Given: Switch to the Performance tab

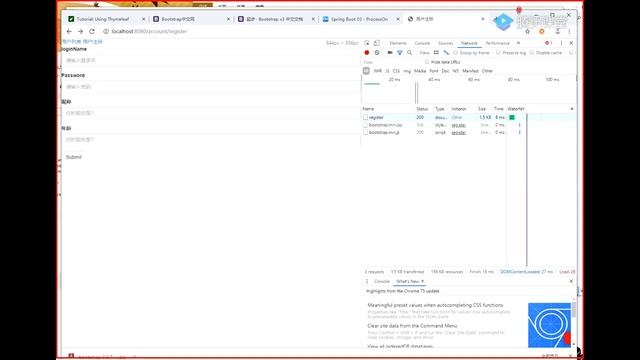Looking at the screenshot, I should click(x=498, y=43).
